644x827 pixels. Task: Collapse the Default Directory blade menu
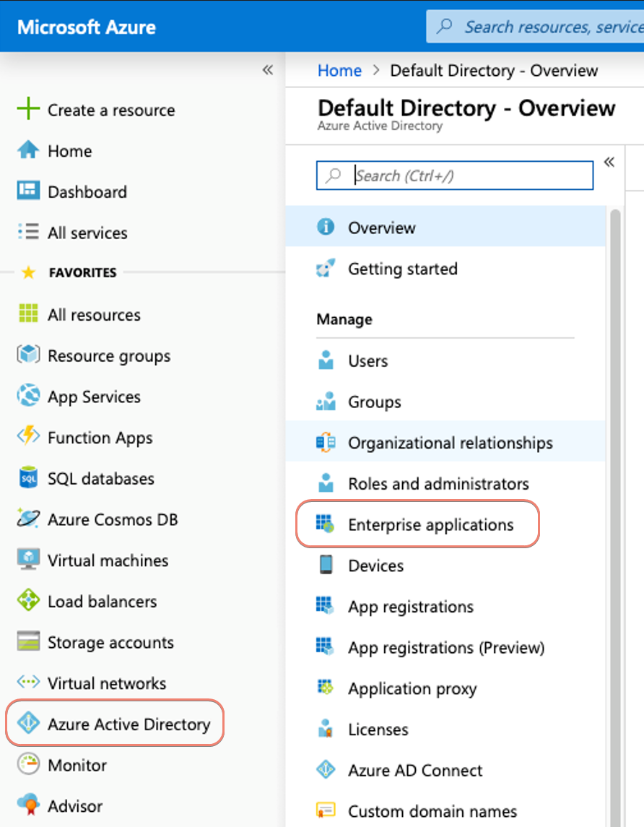click(609, 162)
